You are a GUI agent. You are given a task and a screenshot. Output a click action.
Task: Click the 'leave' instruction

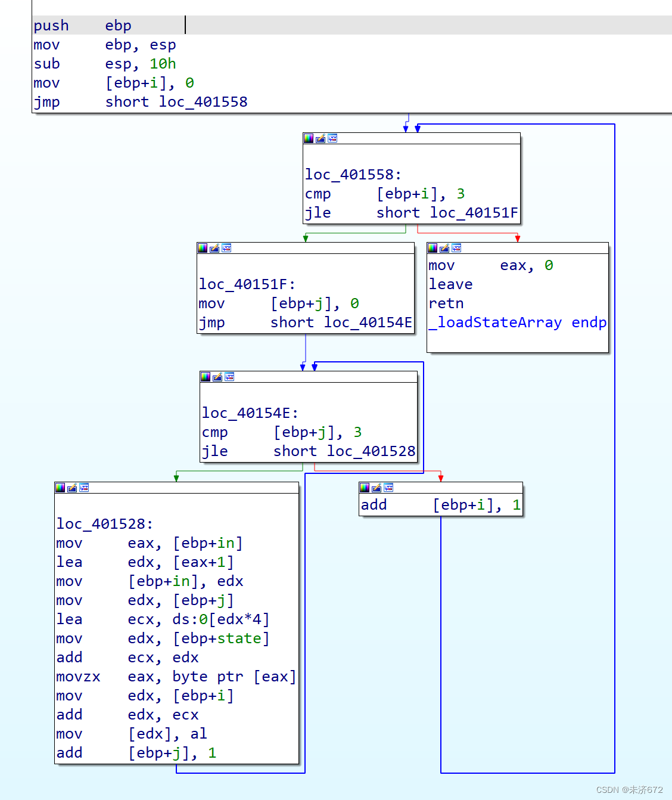click(451, 284)
